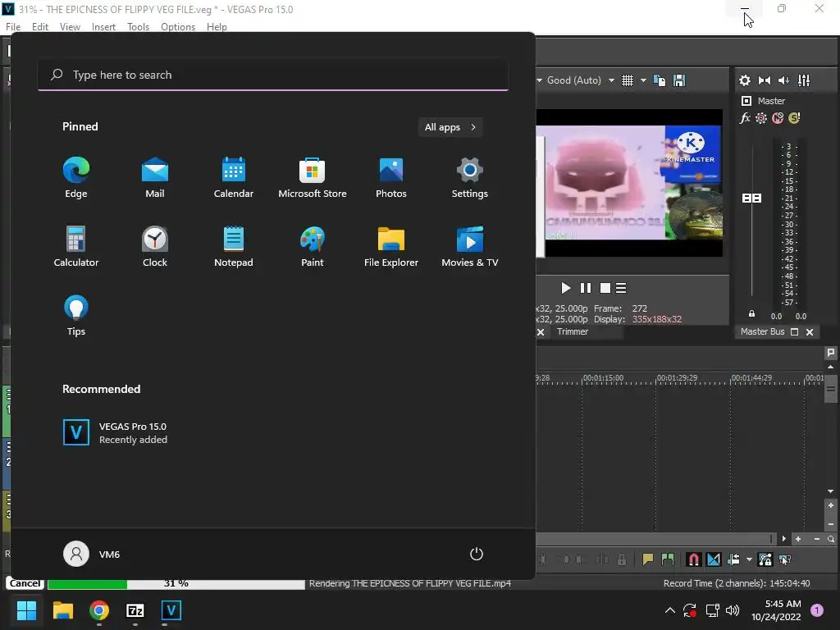Toggle lock envelopes to events icon
Viewport: 840px width, 630px height.
tap(765, 559)
